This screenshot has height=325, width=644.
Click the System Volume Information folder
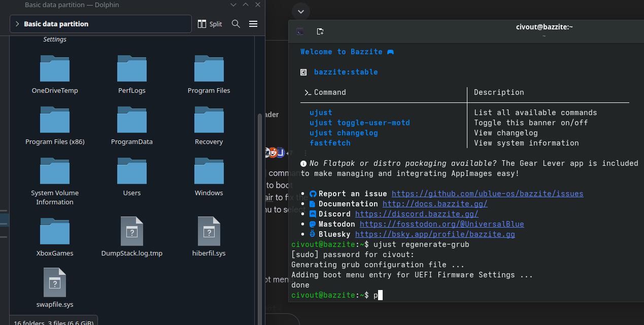pyautogui.click(x=55, y=171)
